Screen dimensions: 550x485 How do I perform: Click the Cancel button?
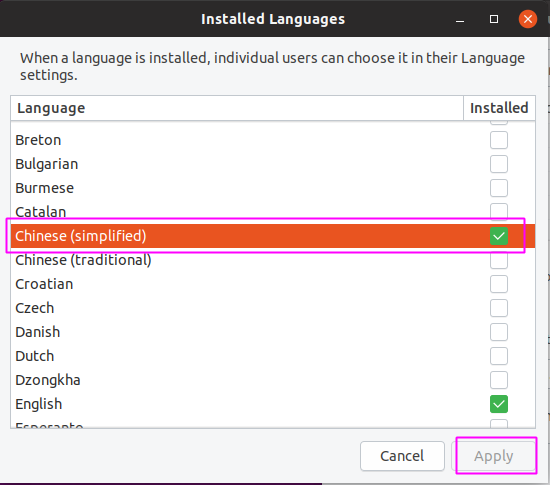pyautogui.click(x=402, y=456)
